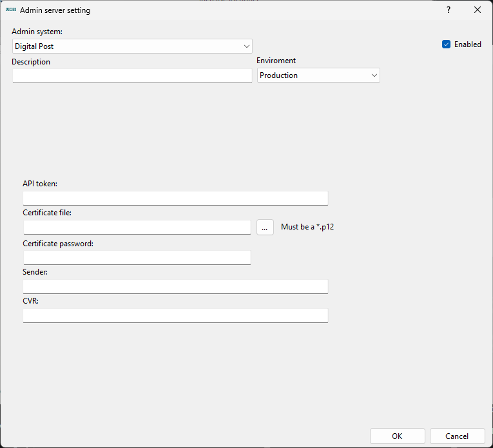Click the Certificate file path field
Image resolution: width=493 pixels, height=448 pixels.
[137, 228]
